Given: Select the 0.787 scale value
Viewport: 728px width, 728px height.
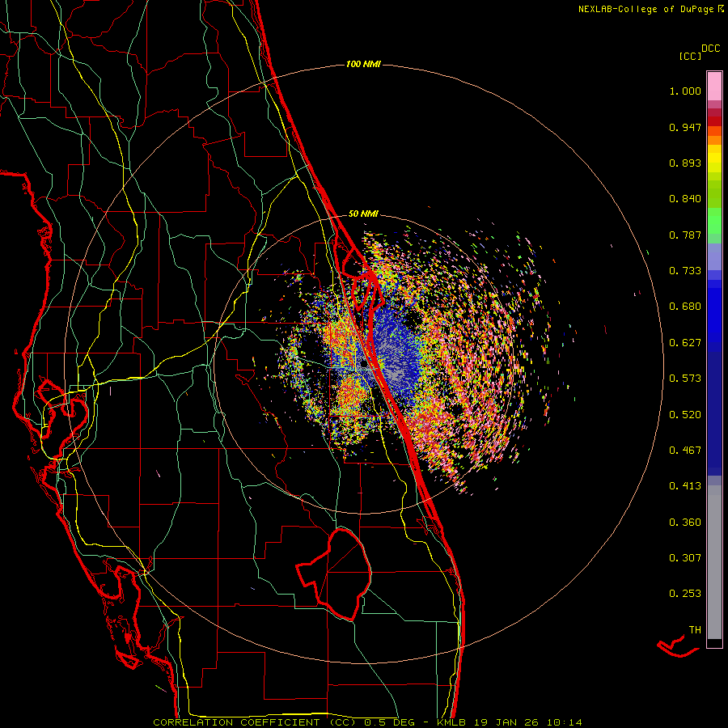Looking at the screenshot, I should 685,235.
